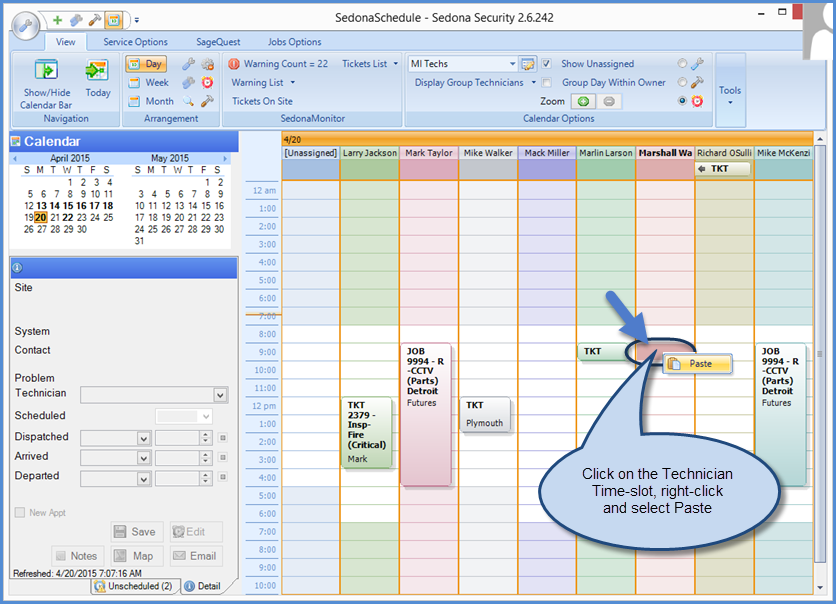Toggle Show Unassigned checkbox
The image size is (836, 604).
546,64
